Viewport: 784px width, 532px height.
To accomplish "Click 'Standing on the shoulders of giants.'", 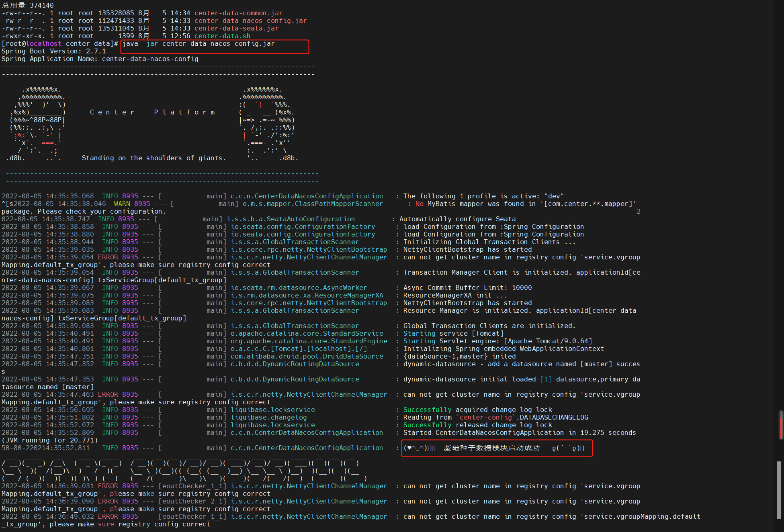I will pos(154,158).
